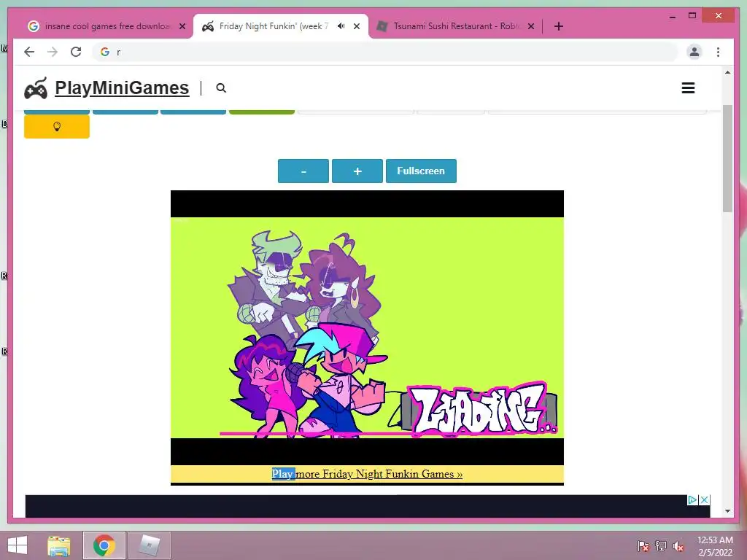Screen dimensions: 747x560
Task: Open the PlayMiniGames search magnifier
Action: (x=221, y=88)
